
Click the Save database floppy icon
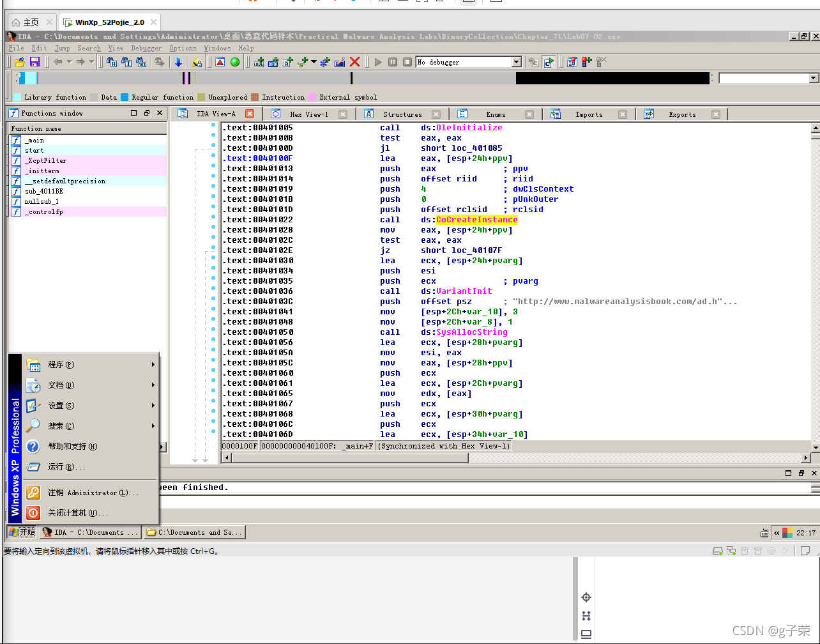point(34,62)
